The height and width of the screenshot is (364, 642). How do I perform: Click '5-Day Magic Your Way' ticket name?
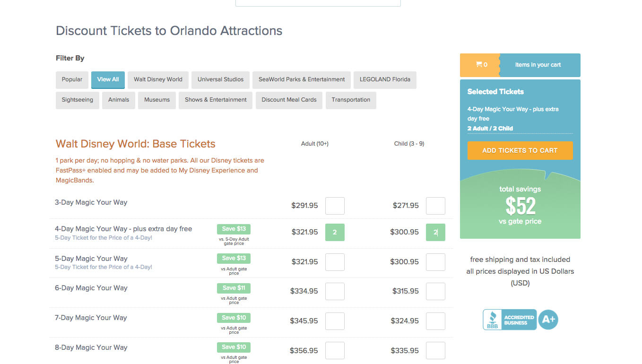click(91, 259)
